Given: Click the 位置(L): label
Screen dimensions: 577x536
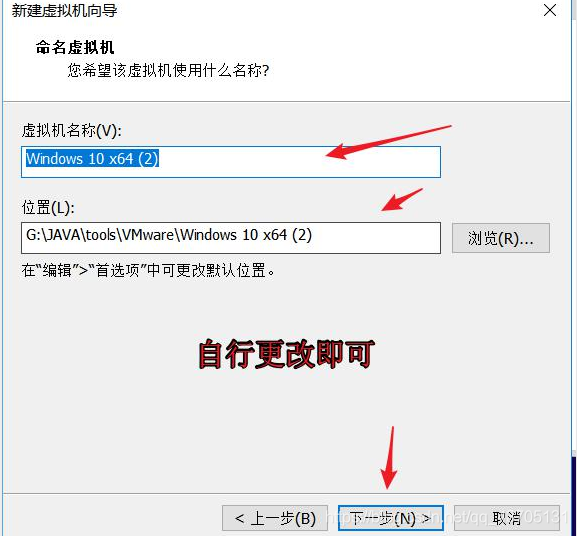Looking at the screenshot, I should [x=48, y=207].
